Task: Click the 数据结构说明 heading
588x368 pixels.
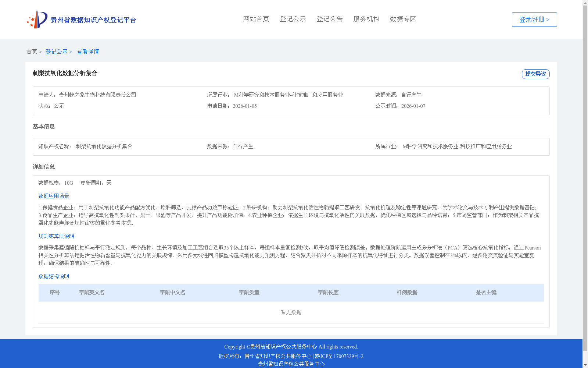Action: pyautogui.click(x=54, y=276)
